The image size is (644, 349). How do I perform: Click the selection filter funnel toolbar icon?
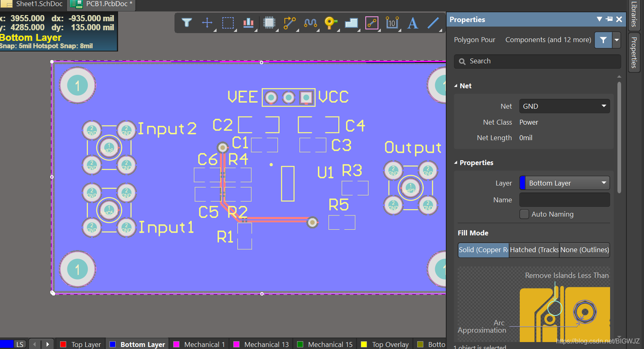pos(187,22)
